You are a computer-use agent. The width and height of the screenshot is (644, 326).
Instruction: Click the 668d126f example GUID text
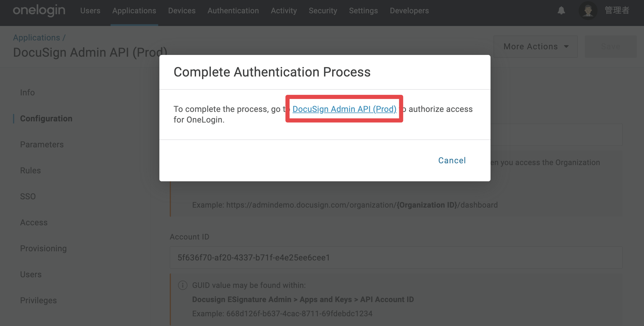point(282,314)
